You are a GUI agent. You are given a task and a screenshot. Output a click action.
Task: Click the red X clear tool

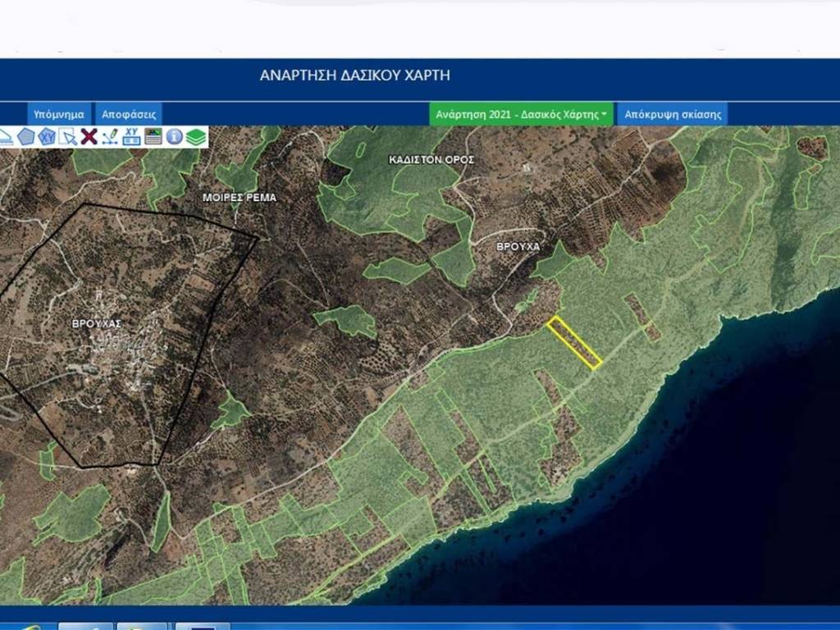[89, 137]
